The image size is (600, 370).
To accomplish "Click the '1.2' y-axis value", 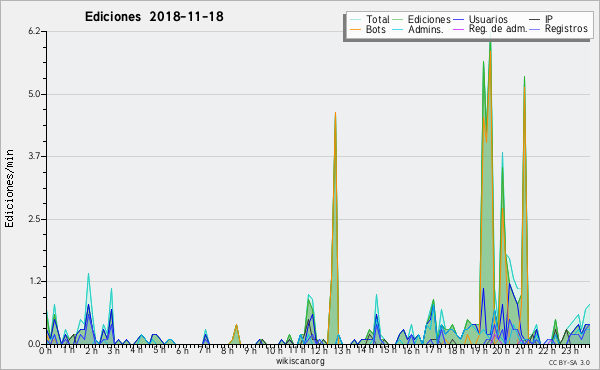I will click(34, 281).
